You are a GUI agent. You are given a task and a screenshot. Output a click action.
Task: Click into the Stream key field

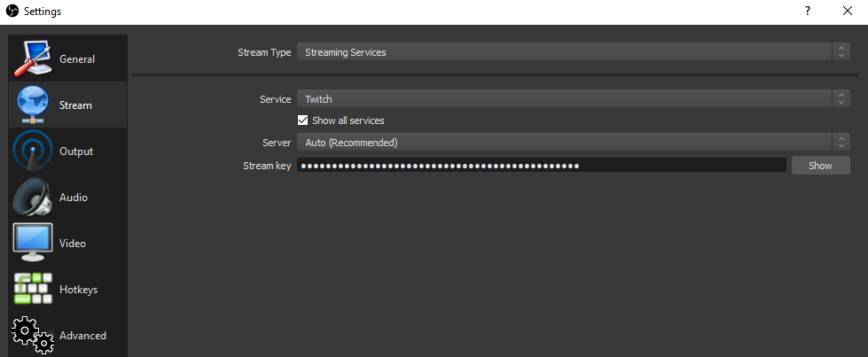541,166
